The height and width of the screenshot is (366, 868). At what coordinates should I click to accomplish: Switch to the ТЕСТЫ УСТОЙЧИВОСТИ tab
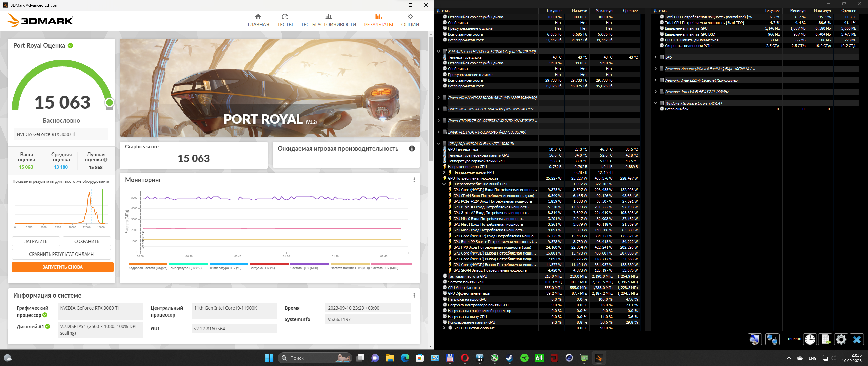(x=328, y=20)
